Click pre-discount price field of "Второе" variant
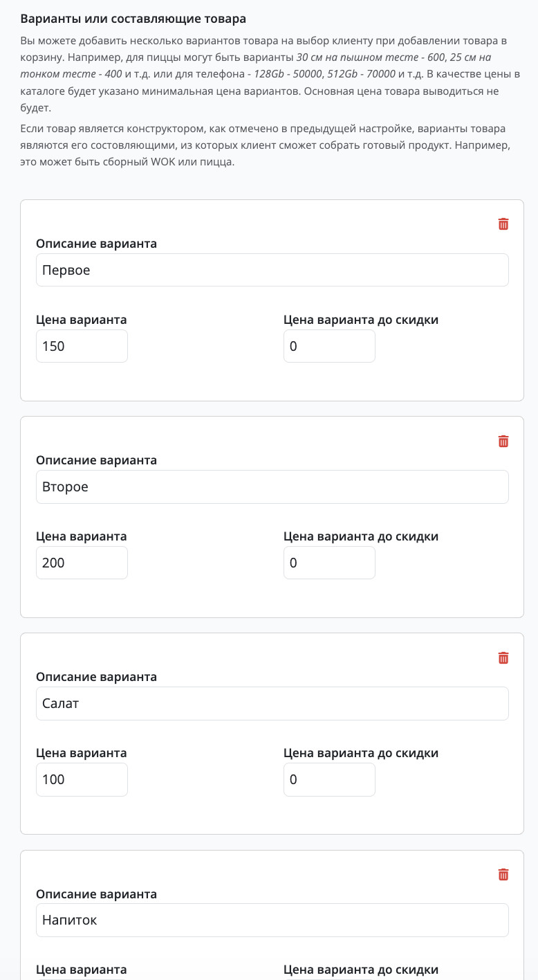The width and height of the screenshot is (538, 980). [x=329, y=563]
